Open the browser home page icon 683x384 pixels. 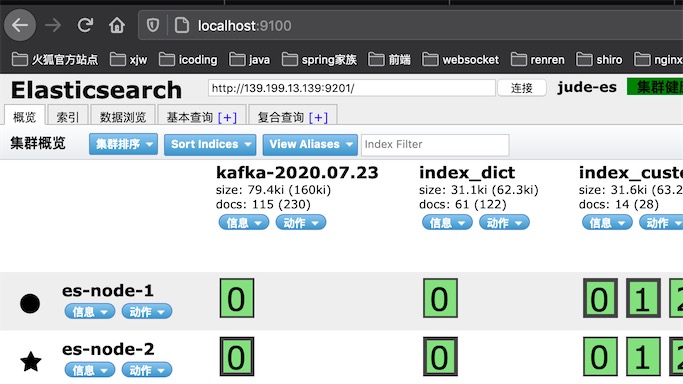coord(117,25)
